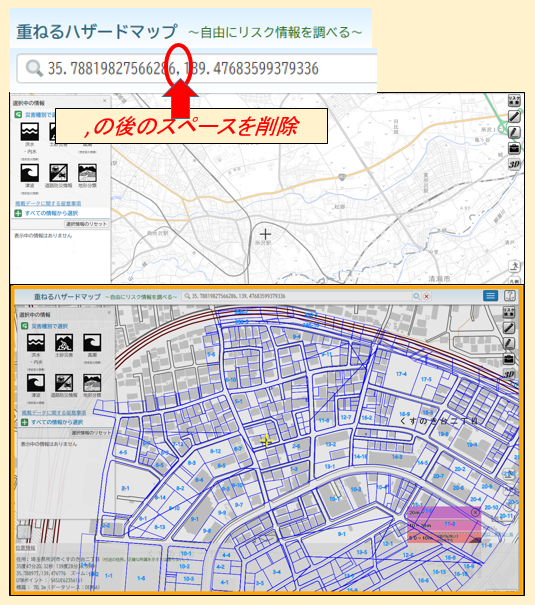Screen dimensions: 535x605
Task: Switch to 3D view in the overview map
Action: click(514, 164)
